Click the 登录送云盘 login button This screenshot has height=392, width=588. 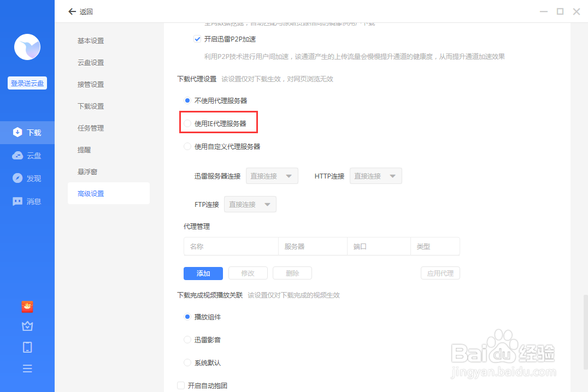(x=27, y=82)
